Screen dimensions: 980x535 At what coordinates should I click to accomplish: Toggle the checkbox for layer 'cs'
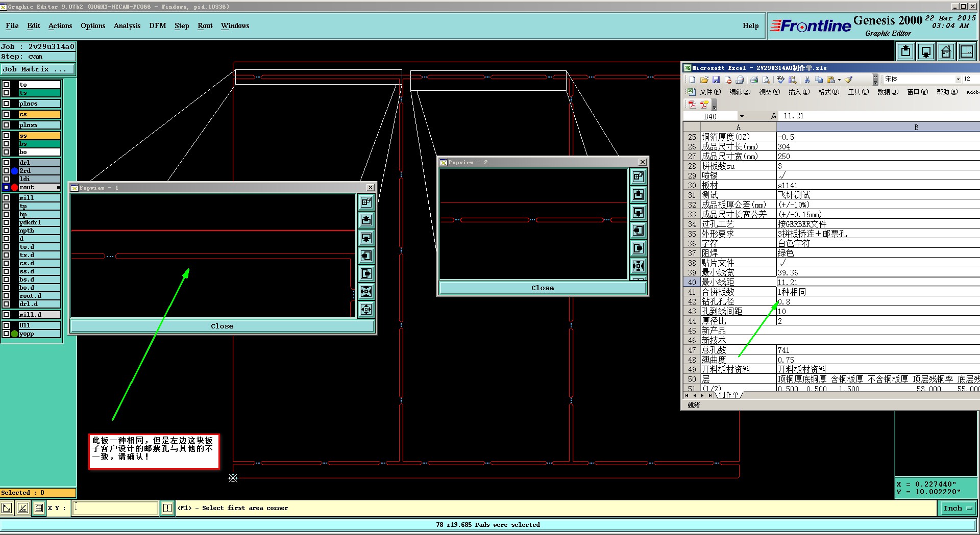pyautogui.click(x=6, y=114)
